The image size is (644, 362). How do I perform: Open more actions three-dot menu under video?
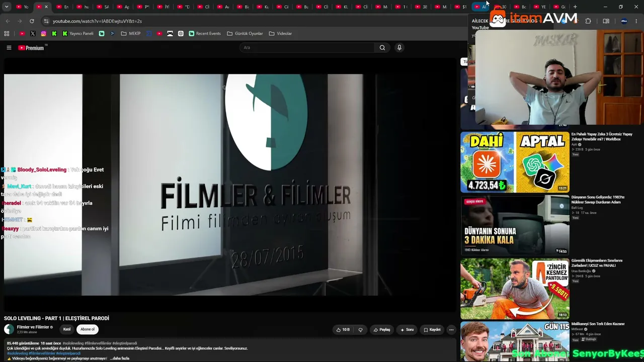click(x=451, y=330)
